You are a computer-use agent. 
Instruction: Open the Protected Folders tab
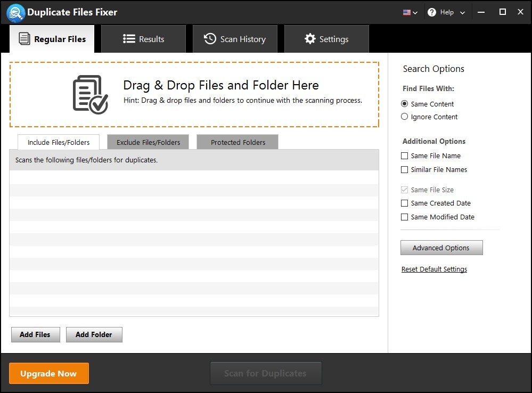pos(238,142)
